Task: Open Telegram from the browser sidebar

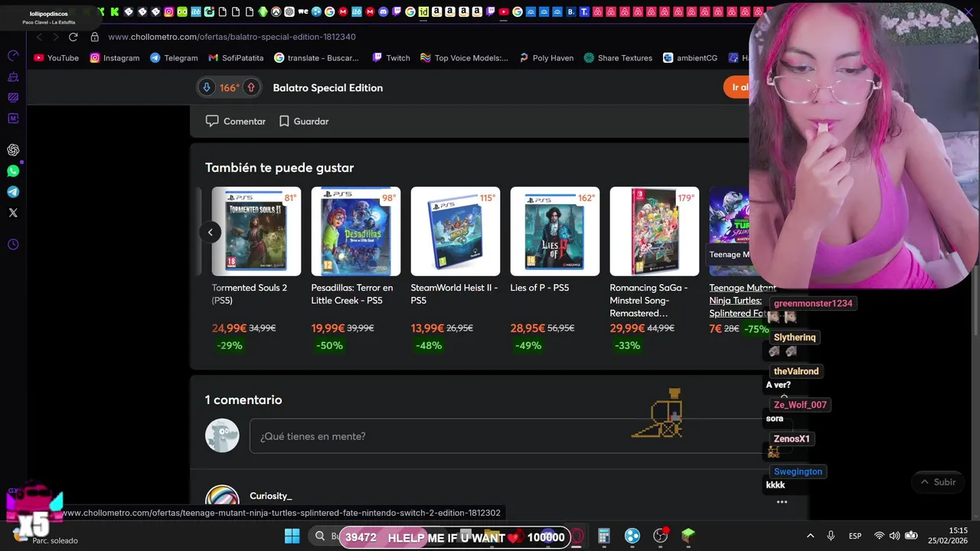Action: [13, 192]
